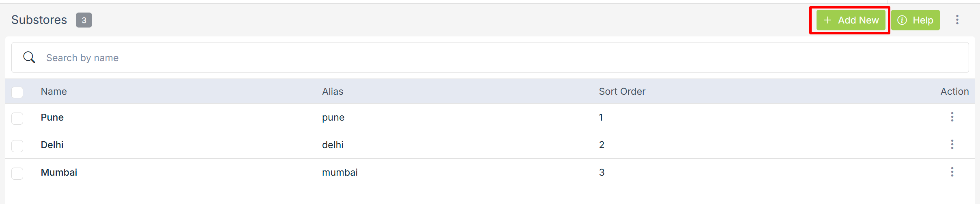Sort by the Name column header
Screen dimensions: 980x204
point(54,91)
